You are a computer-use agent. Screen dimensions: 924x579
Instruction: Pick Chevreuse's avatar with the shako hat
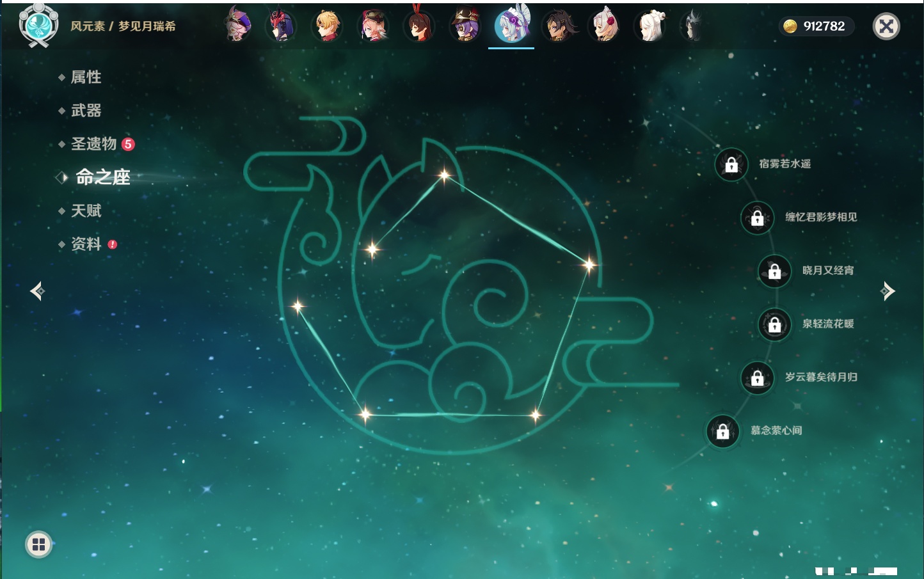465,27
